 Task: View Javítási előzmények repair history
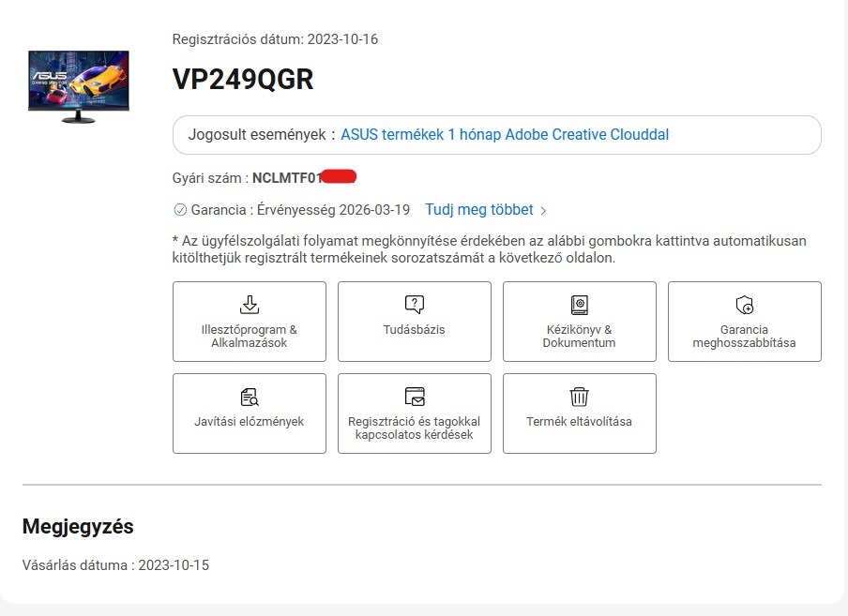point(250,413)
